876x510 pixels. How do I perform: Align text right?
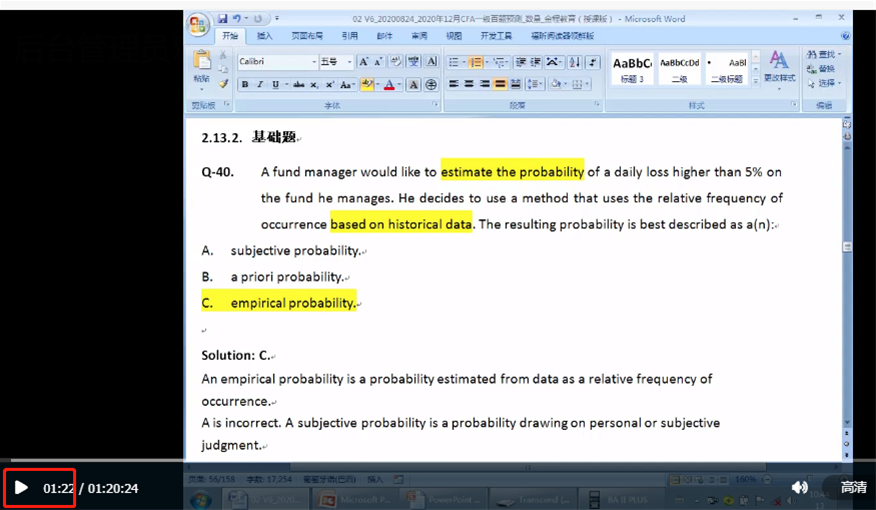(x=484, y=84)
